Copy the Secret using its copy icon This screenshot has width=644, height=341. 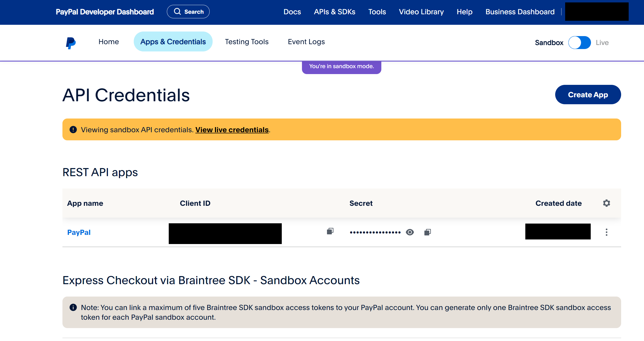point(427,232)
